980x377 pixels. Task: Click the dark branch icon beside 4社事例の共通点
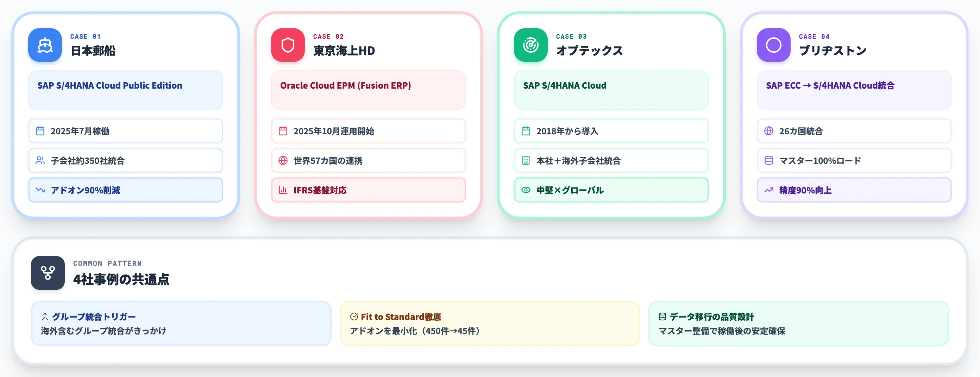[48, 273]
